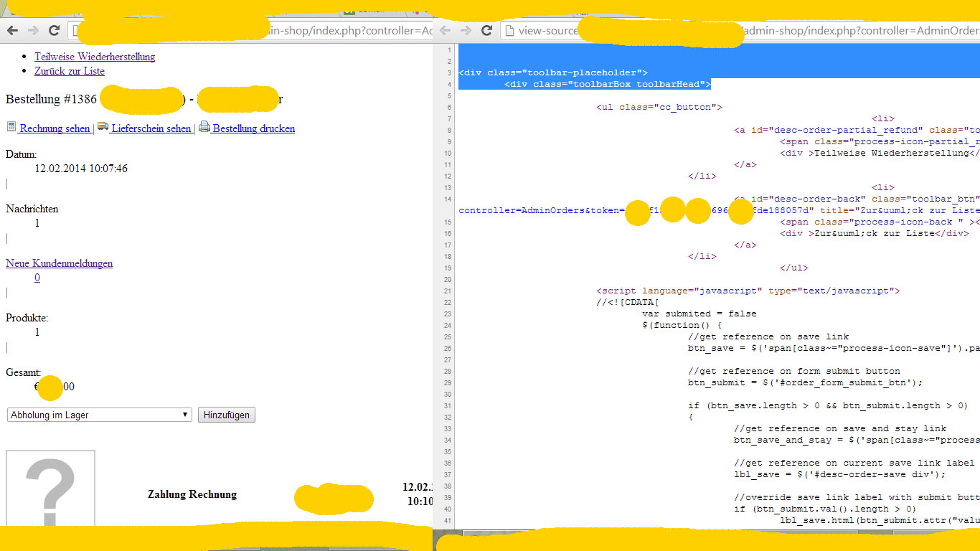The image size is (980, 551).
Task: Click page icon in view-source address bar
Action: tap(509, 30)
